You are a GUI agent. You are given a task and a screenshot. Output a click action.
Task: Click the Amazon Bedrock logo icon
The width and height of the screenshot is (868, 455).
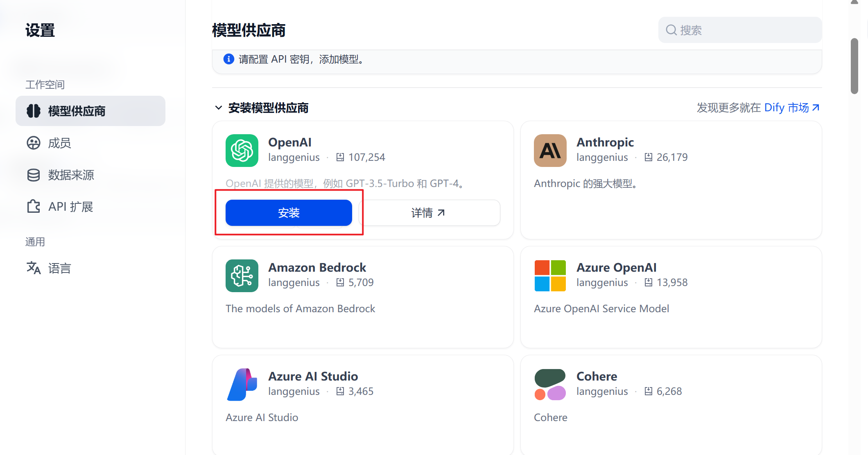tap(242, 276)
